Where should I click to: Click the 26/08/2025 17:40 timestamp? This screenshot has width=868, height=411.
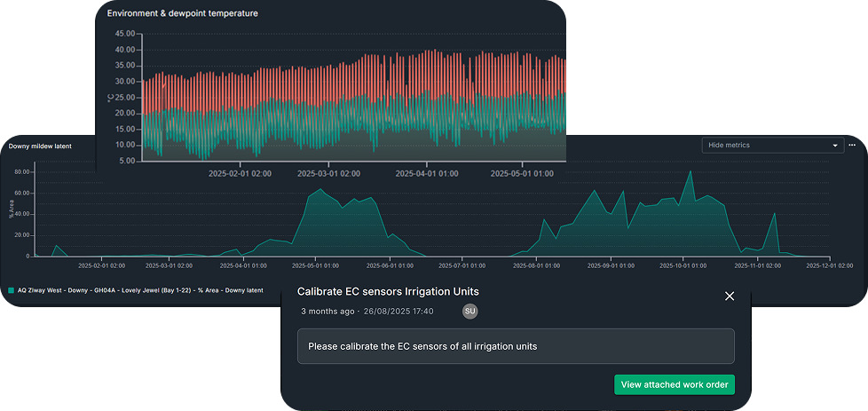[398, 312]
